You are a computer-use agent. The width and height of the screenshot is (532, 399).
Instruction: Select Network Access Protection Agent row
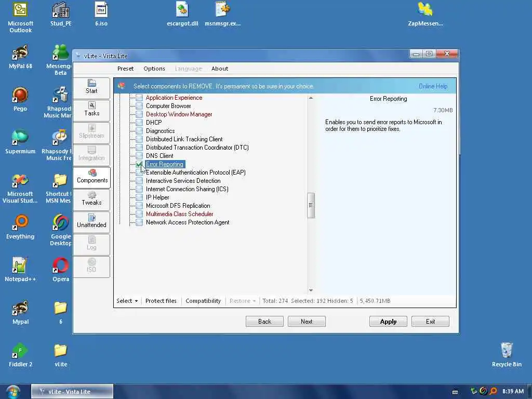pos(188,222)
